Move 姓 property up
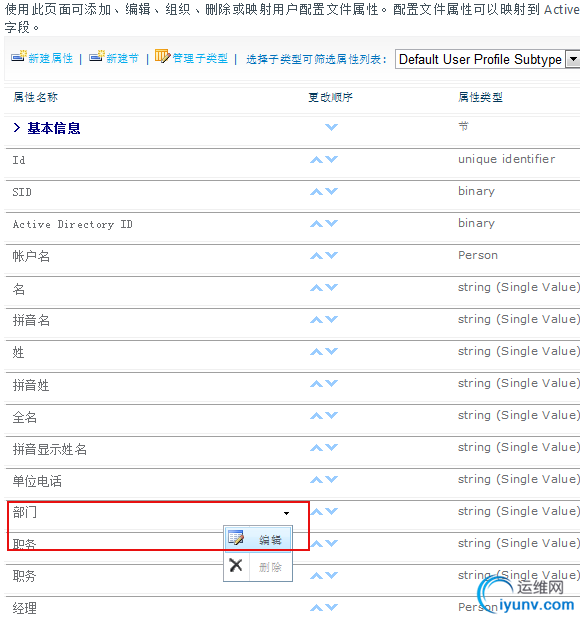The image size is (580, 621). 316,352
